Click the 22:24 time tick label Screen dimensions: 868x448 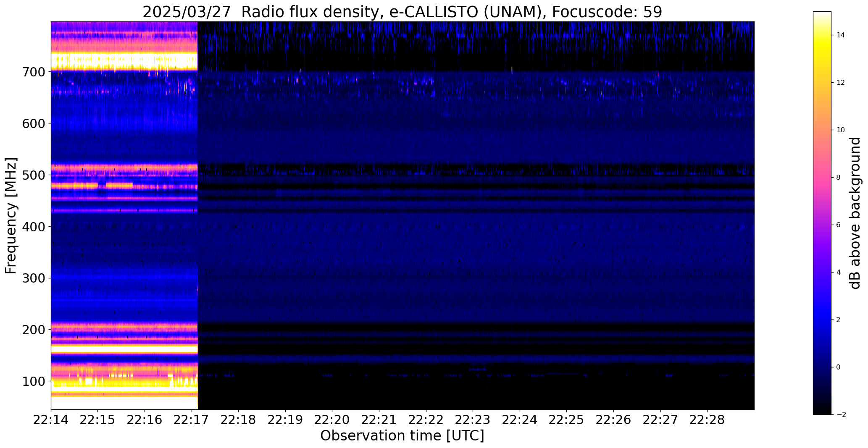520,420
